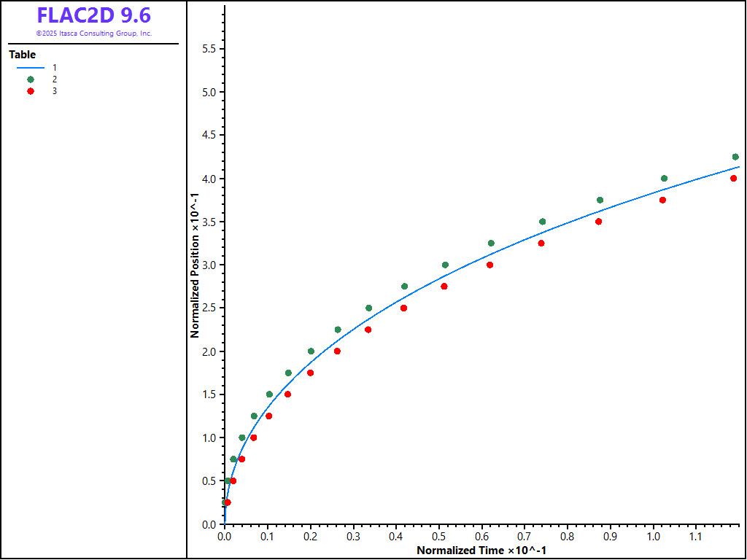Select the Table legend heading
The height and width of the screenshot is (560, 747).
(22, 55)
